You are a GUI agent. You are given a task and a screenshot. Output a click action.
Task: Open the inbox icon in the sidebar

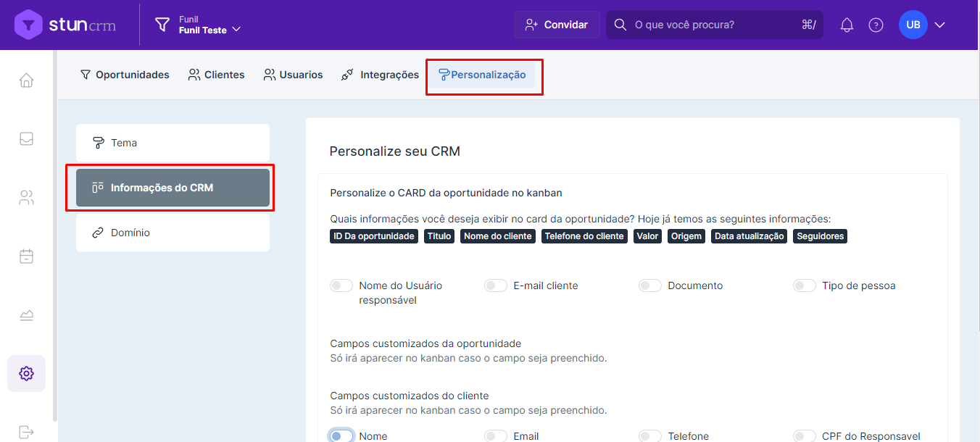coord(27,139)
